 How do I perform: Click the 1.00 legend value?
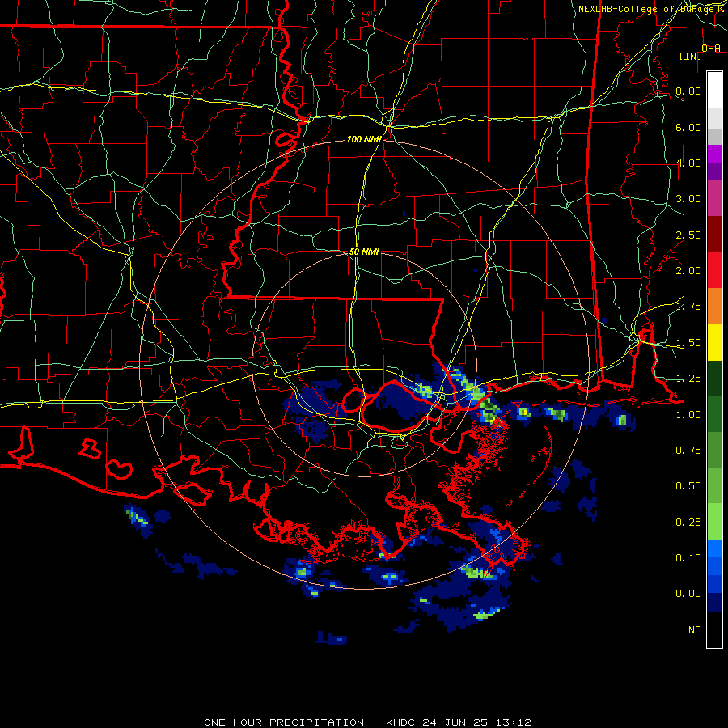[688, 415]
